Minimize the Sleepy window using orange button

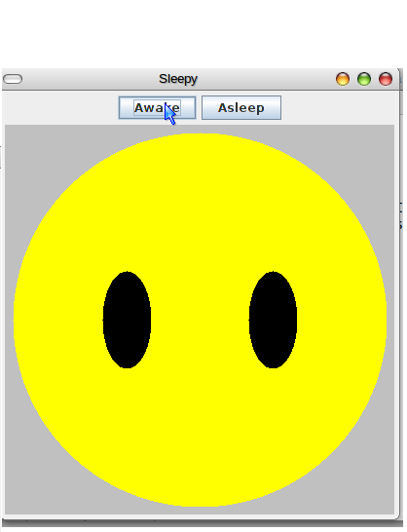(x=343, y=79)
